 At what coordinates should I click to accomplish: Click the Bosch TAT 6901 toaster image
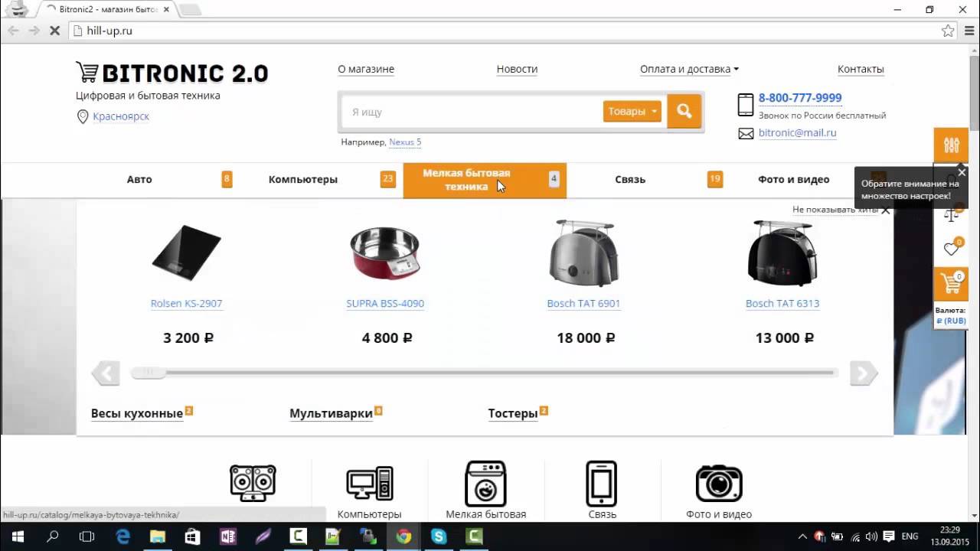[583, 253]
